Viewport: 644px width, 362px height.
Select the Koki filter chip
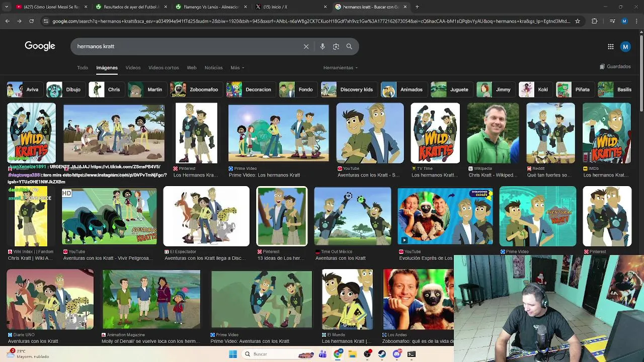[535, 89]
